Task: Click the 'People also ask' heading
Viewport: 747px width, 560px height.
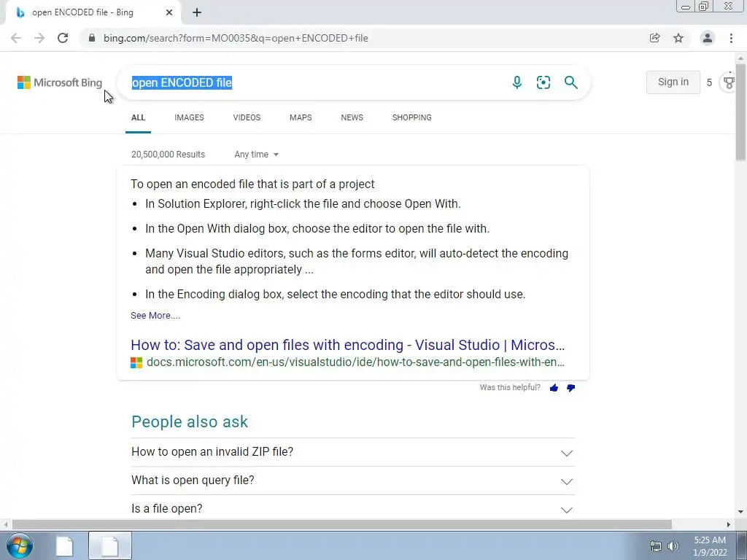Action: pos(190,422)
